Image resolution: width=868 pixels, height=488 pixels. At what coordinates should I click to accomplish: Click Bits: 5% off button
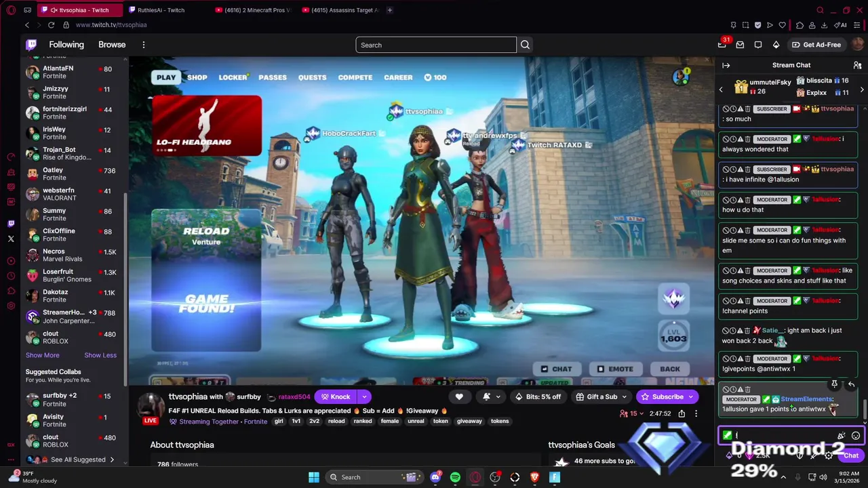pos(538,396)
